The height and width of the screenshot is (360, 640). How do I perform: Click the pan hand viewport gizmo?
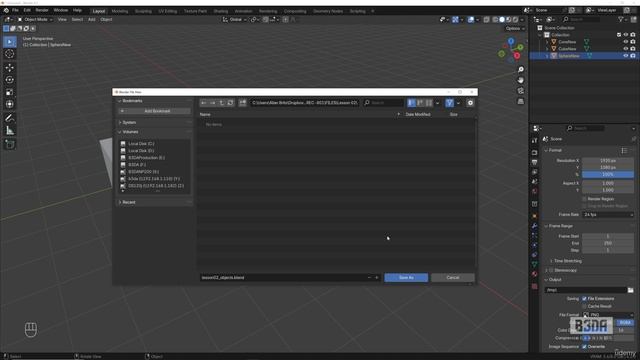[x=520, y=80]
